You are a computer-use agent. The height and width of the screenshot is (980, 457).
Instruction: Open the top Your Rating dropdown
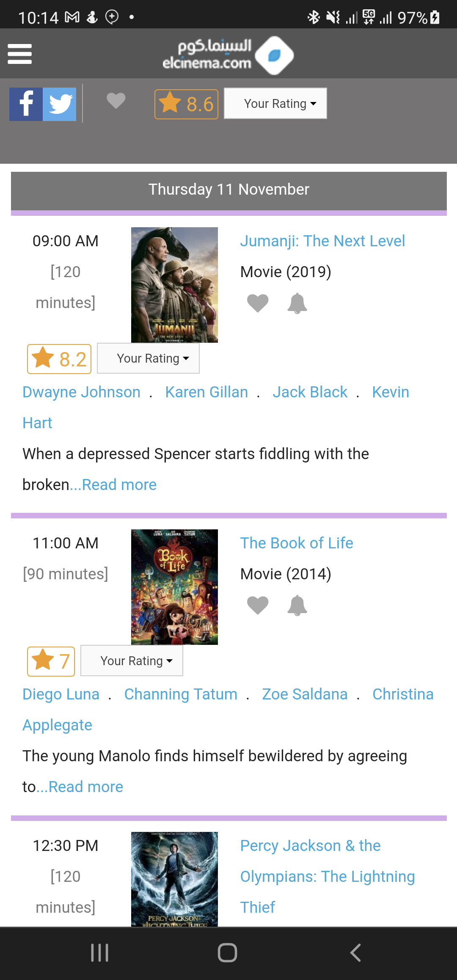[x=275, y=103]
